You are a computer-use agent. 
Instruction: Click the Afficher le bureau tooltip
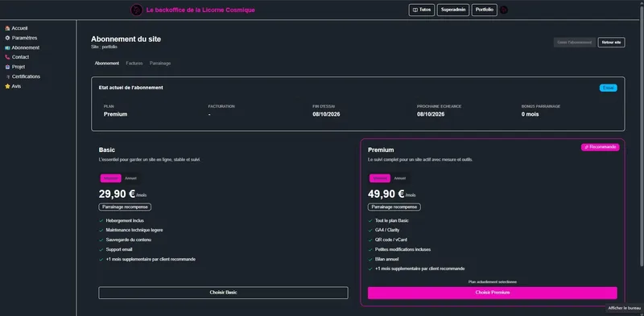pyautogui.click(x=625, y=308)
